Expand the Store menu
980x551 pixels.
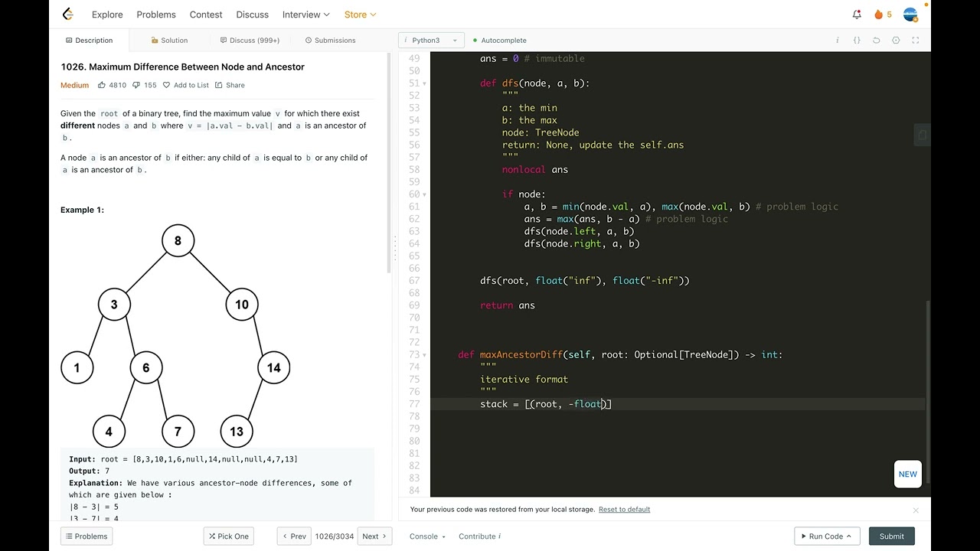(360, 15)
